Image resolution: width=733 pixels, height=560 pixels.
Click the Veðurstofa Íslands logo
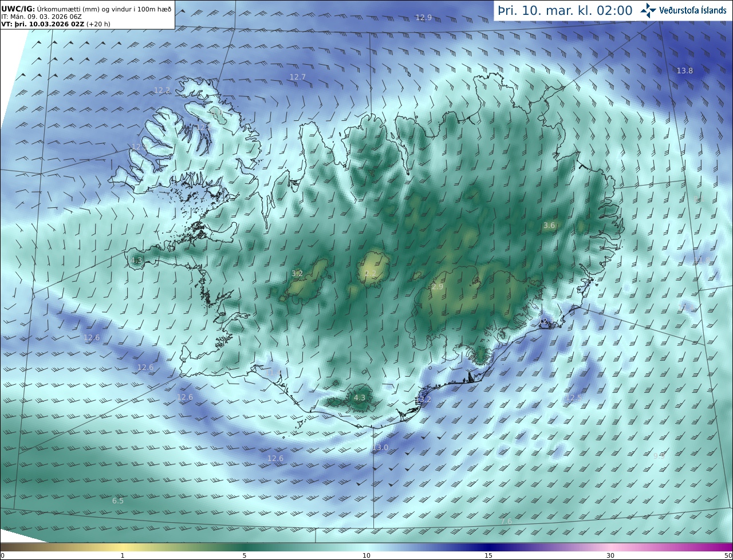[683, 10]
